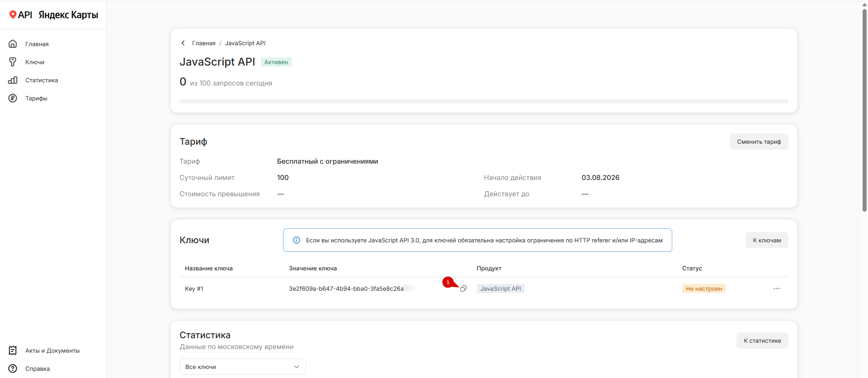Click the Акты и Документы receipt icon

[13, 350]
